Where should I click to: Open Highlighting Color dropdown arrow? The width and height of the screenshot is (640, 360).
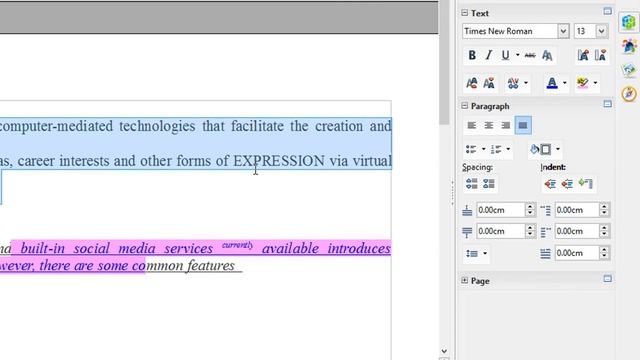596,83
